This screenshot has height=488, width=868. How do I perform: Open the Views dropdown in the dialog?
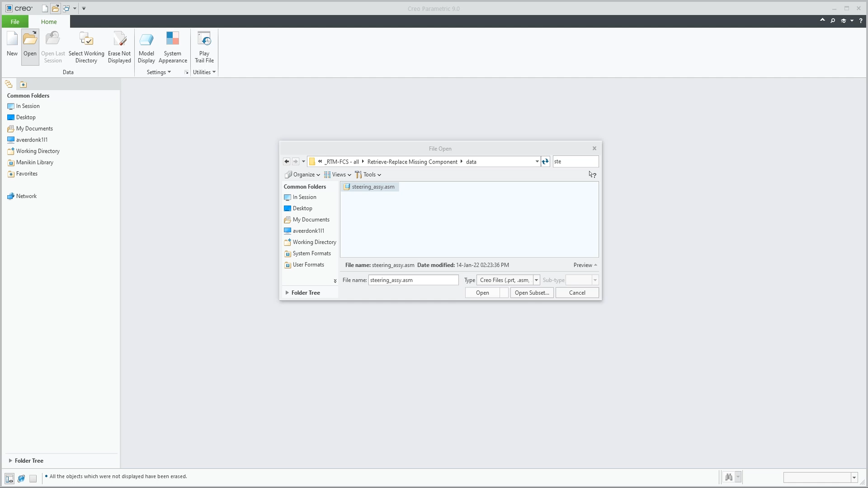coord(338,174)
